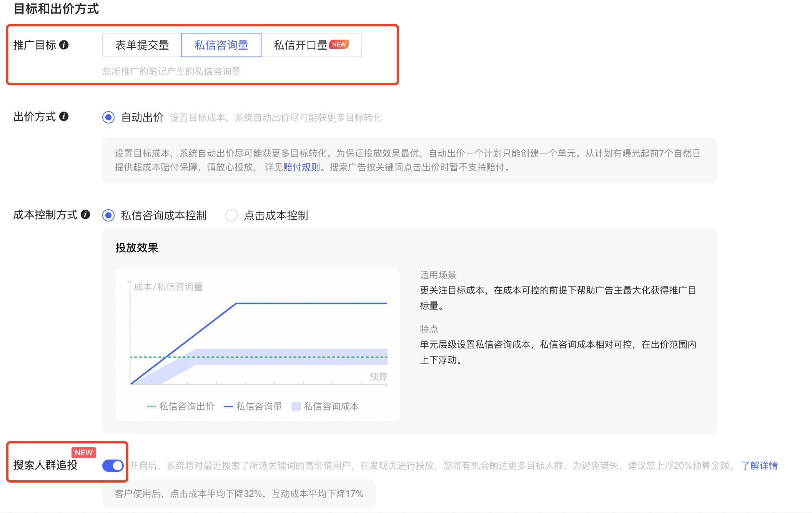Click the info icon next to 出价方式
Image resolution: width=812 pixels, height=513 pixels.
[x=64, y=116]
